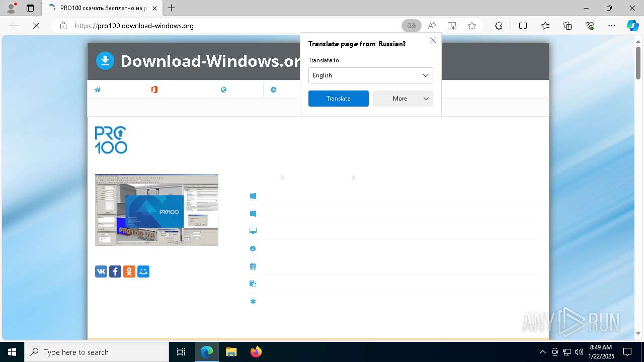Launch Firefox from the taskbar
Viewport: 644px width, 362px height.
[256, 352]
